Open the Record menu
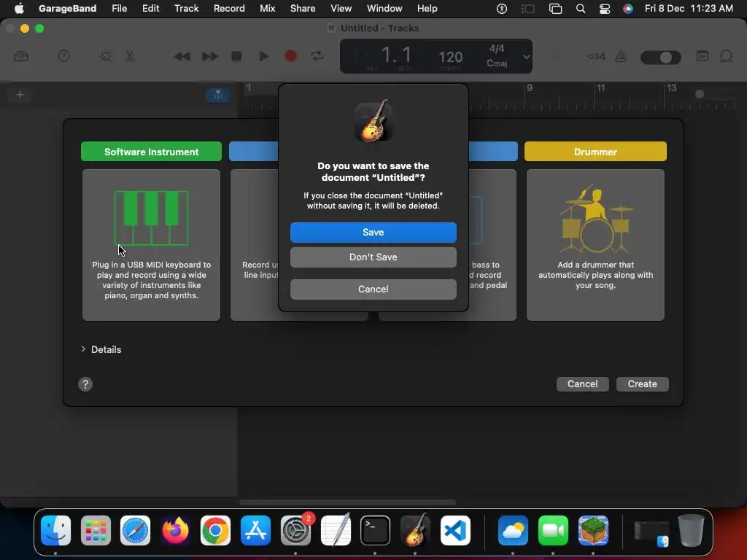The height and width of the screenshot is (560, 747). click(229, 8)
